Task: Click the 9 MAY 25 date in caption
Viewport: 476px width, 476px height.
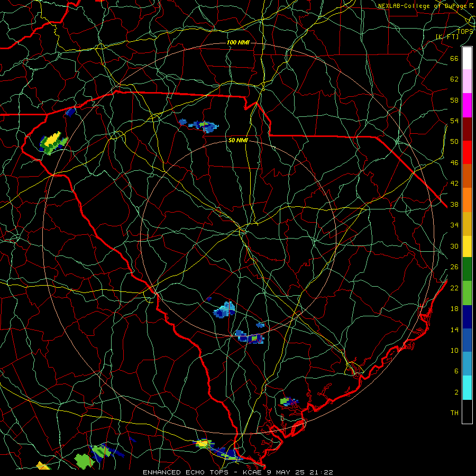Action: [x=287, y=472]
